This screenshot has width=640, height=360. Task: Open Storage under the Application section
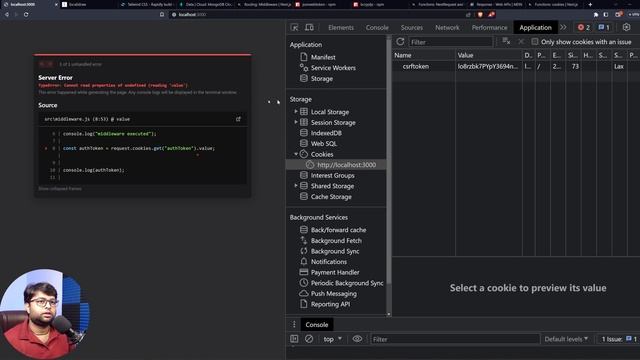pos(322,78)
